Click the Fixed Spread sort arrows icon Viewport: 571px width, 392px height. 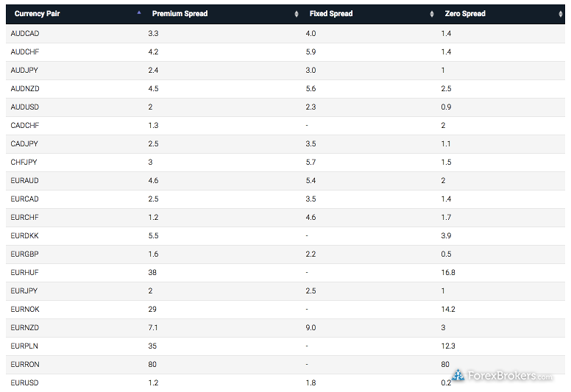[432, 14]
